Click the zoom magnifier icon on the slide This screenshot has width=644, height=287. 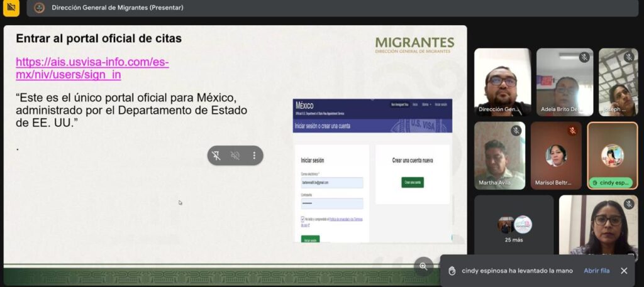point(423,266)
